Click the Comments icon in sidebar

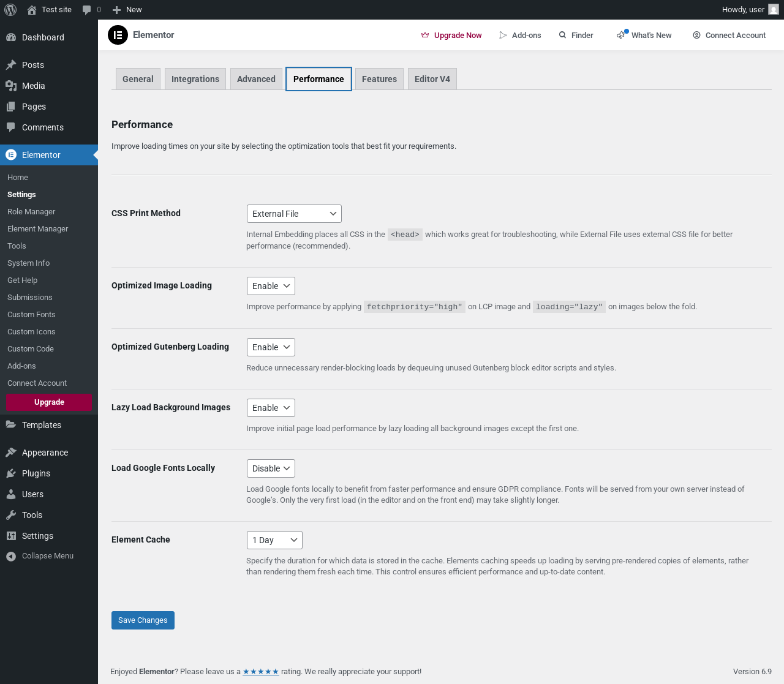(11, 127)
